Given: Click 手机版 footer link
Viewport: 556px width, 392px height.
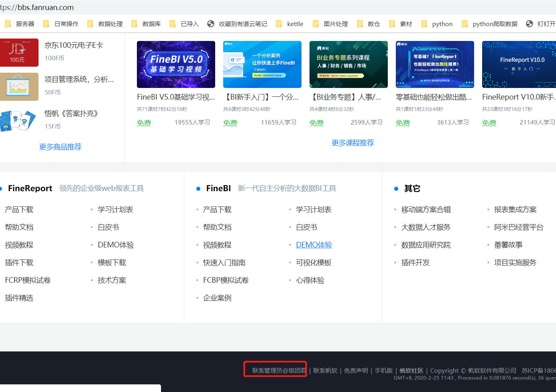Looking at the screenshot, I should click(384, 371).
